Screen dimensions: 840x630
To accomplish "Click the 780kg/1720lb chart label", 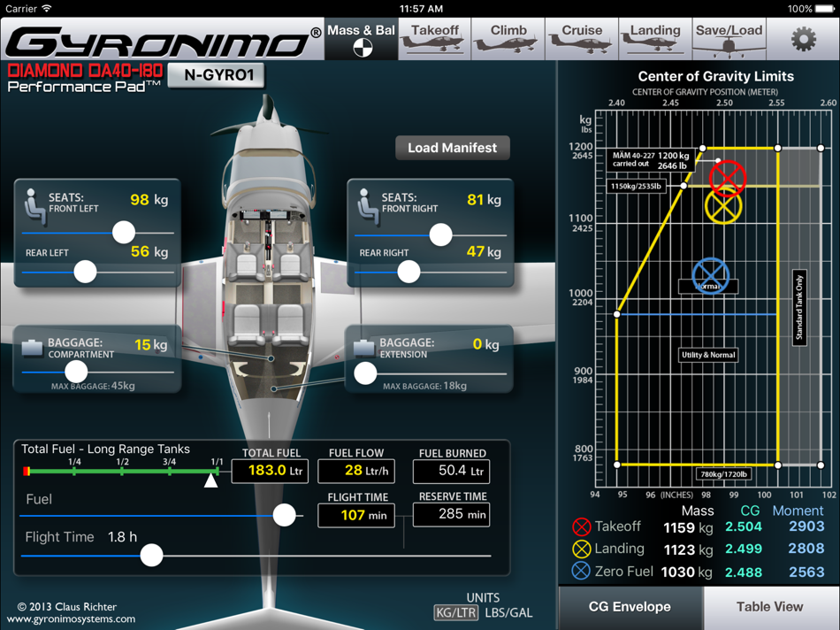I will [x=723, y=474].
